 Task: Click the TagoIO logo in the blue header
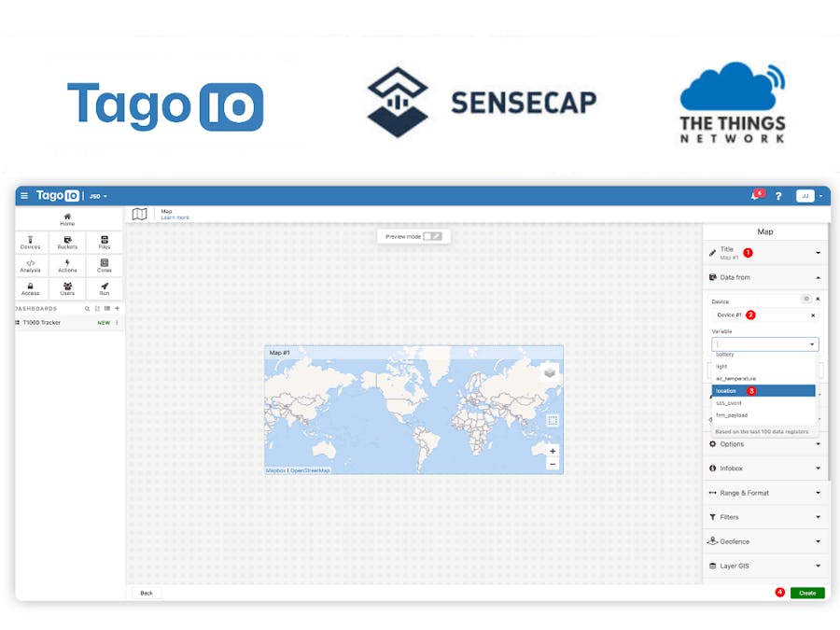pyautogui.click(x=58, y=196)
